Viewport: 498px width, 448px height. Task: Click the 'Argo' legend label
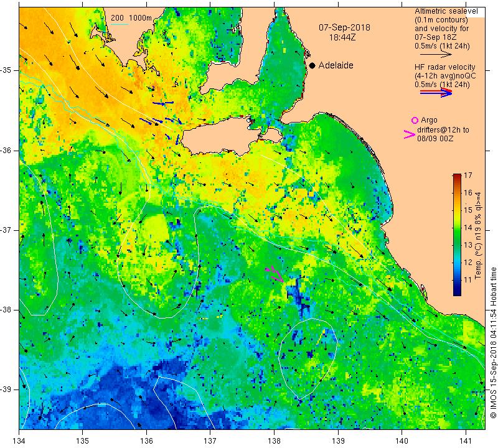(429, 120)
